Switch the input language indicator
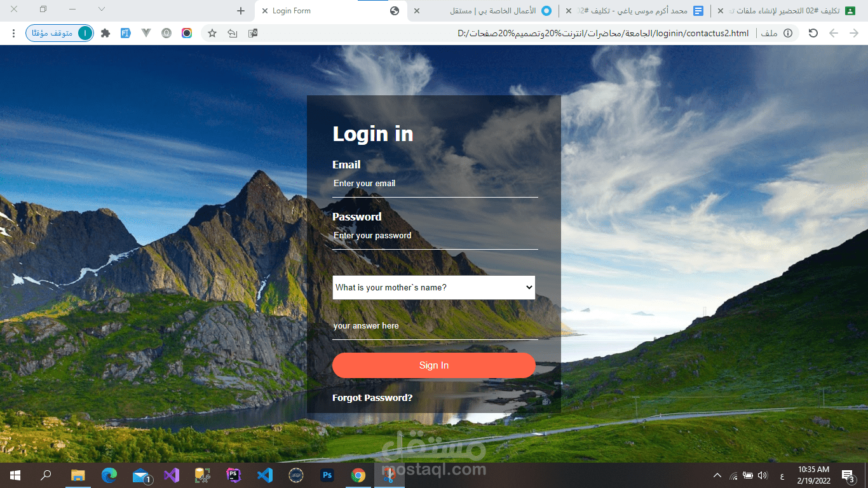Screen dimensions: 868x488 tap(782, 476)
